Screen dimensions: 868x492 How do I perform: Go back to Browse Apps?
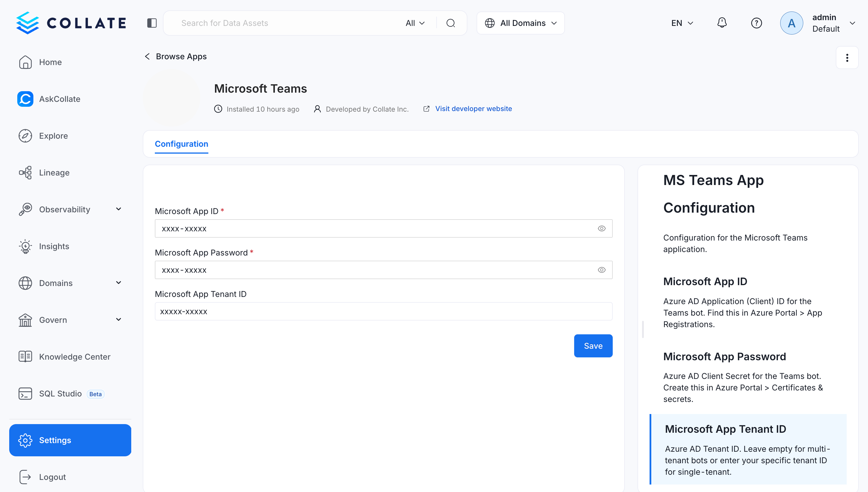[x=176, y=56]
